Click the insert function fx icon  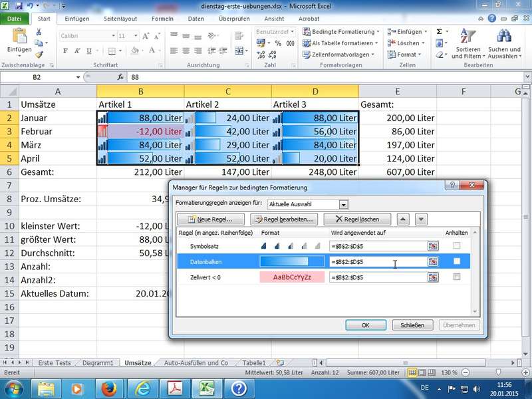[x=120, y=77]
